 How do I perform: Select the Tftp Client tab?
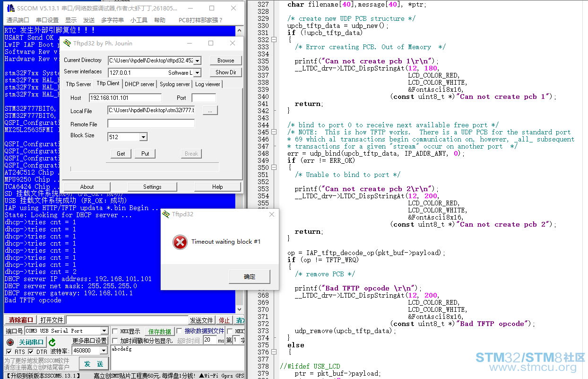[108, 83]
